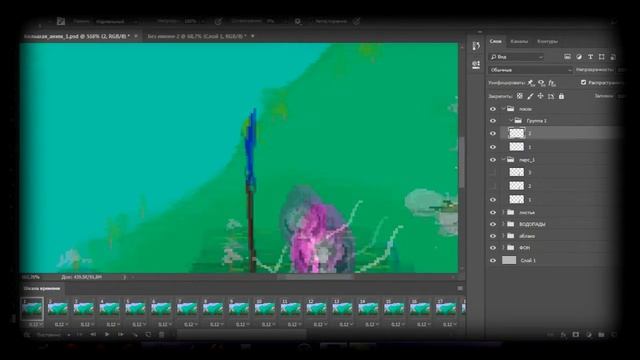640x360 pixels.
Task: Open the collapsed Properties panel icon
Action: [x=476, y=65]
